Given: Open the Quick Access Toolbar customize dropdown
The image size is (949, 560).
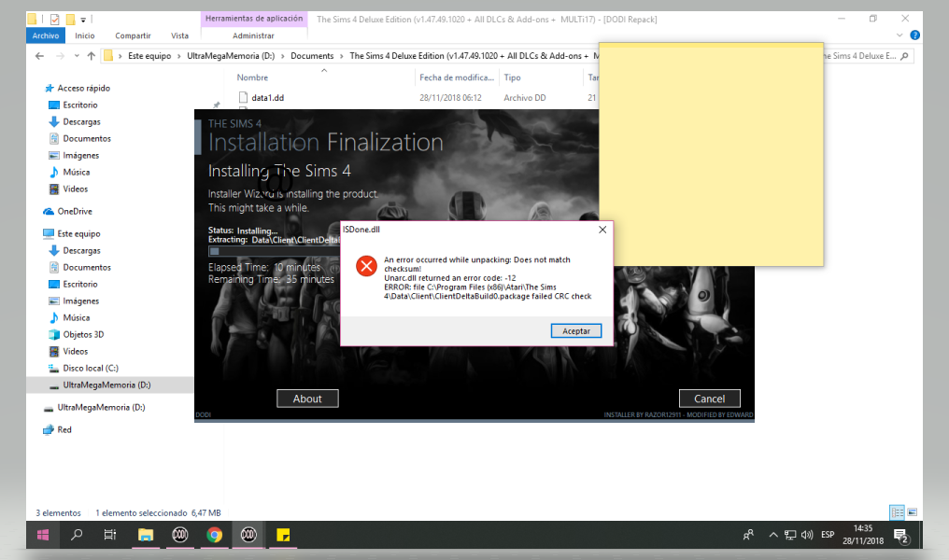Looking at the screenshot, I should 83,19.
